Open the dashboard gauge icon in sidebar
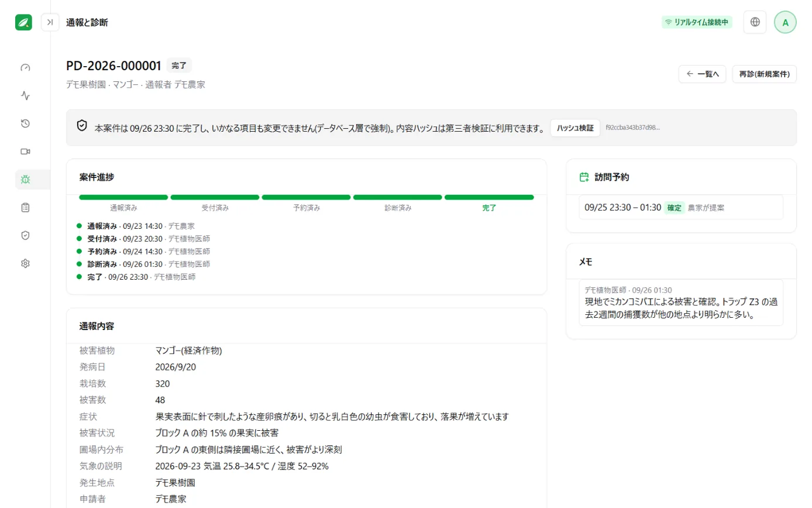This screenshot has height=508, width=812. [25, 67]
